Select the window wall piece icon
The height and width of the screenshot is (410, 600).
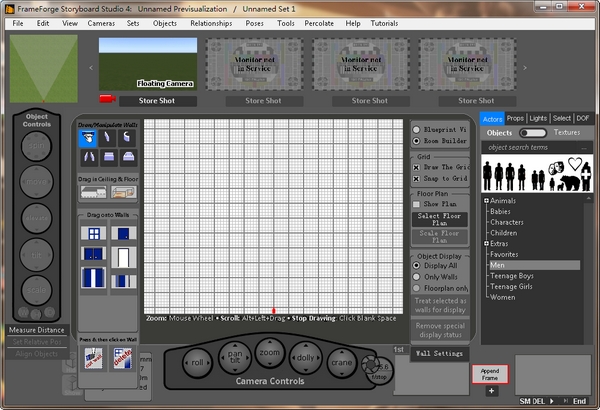pyautogui.click(x=92, y=233)
